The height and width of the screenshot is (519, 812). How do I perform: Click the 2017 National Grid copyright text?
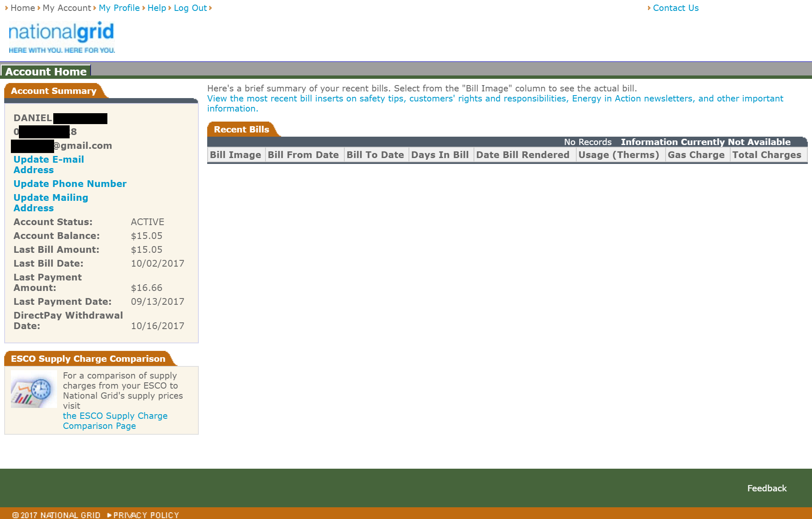tap(57, 515)
